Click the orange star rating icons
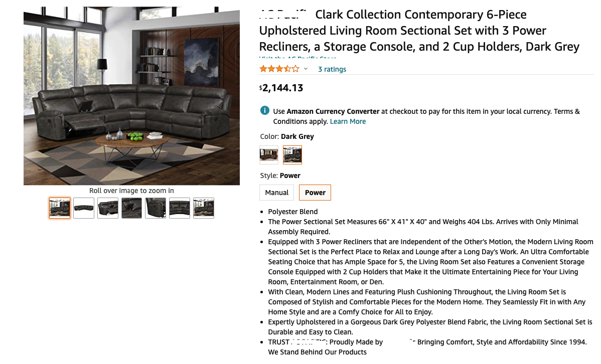The height and width of the screenshot is (364, 601). tap(279, 69)
